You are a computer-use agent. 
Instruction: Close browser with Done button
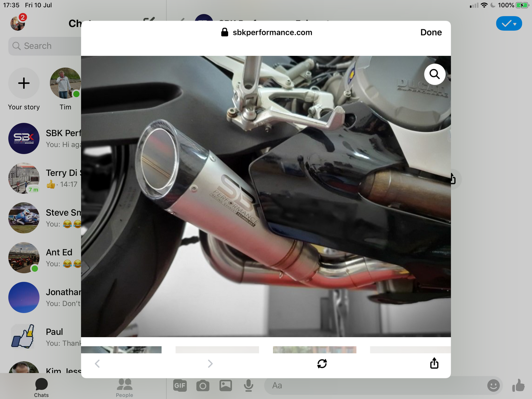tap(431, 32)
